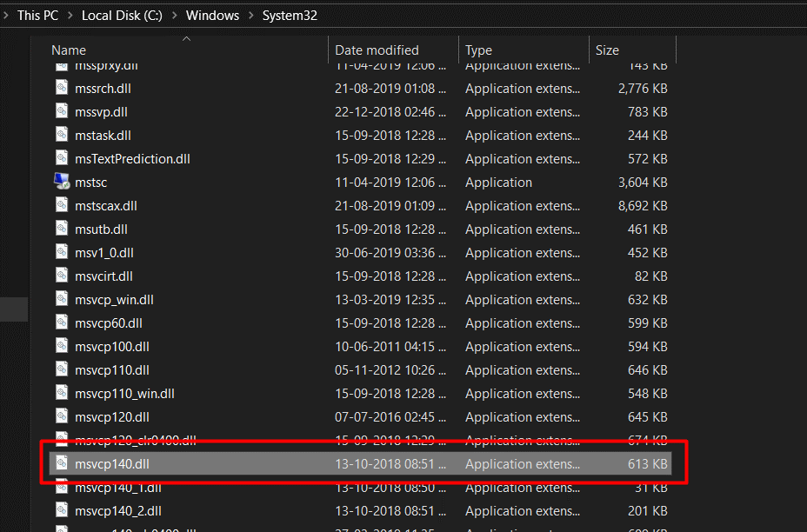This screenshot has height=532, width=807.
Task: Sort by Name column header
Action: [x=69, y=50]
